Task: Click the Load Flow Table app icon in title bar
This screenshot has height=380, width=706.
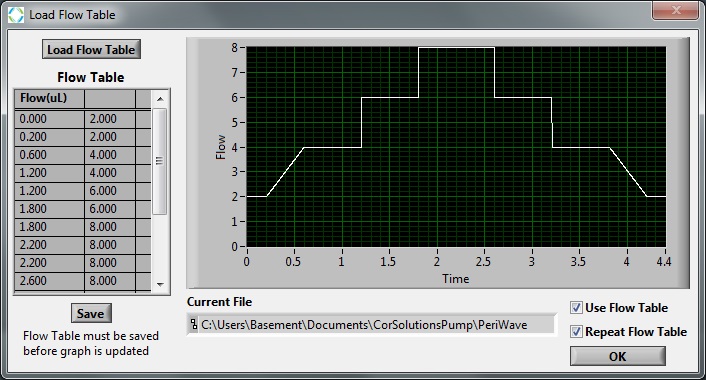Action: (16, 15)
